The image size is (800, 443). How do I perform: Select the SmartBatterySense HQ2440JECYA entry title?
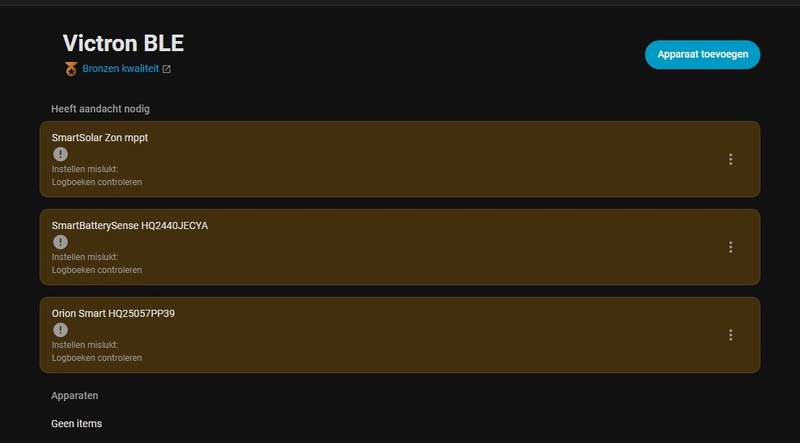pos(130,225)
